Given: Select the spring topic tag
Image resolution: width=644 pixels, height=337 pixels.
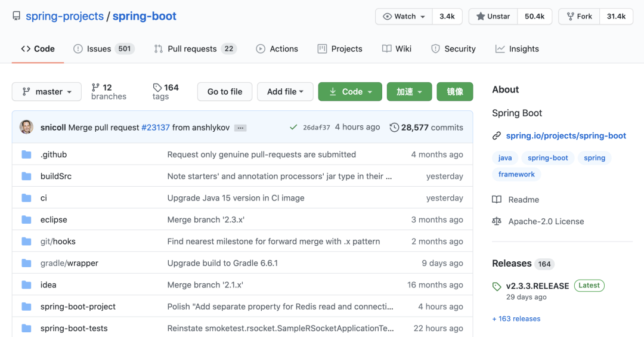Looking at the screenshot, I should click(595, 158).
